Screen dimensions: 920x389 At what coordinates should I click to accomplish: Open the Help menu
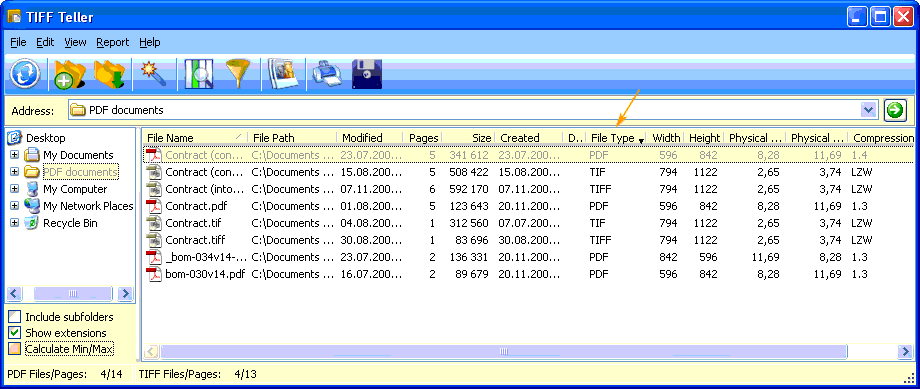coord(150,42)
